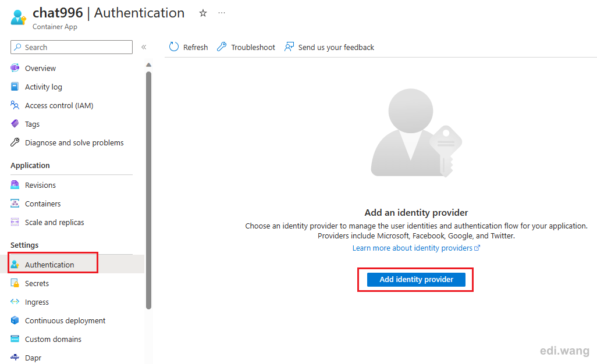This screenshot has height=364, width=597.
Task: Click the sidebar Search input field
Action: [72, 47]
